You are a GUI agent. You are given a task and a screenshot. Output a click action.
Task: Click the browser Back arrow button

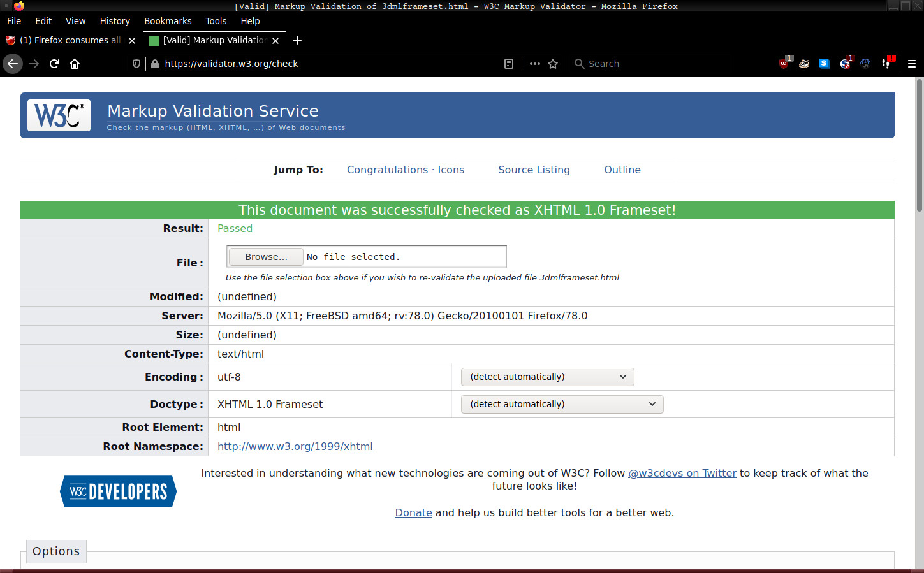(x=13, y=64)
